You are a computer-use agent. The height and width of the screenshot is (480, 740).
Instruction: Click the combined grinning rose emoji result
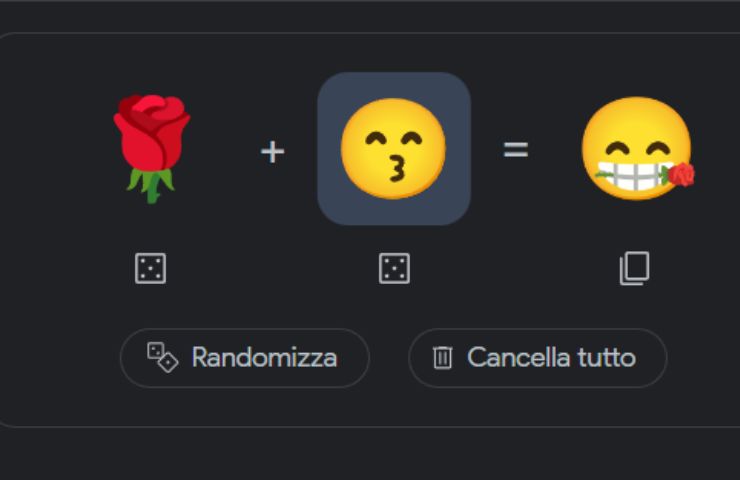click(x=636, y=150)
